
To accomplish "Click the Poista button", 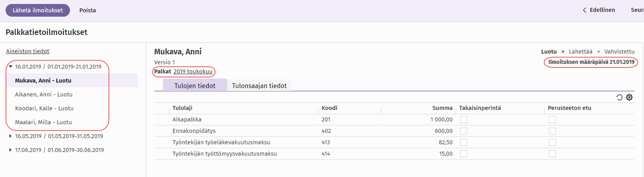I will 87,10.
